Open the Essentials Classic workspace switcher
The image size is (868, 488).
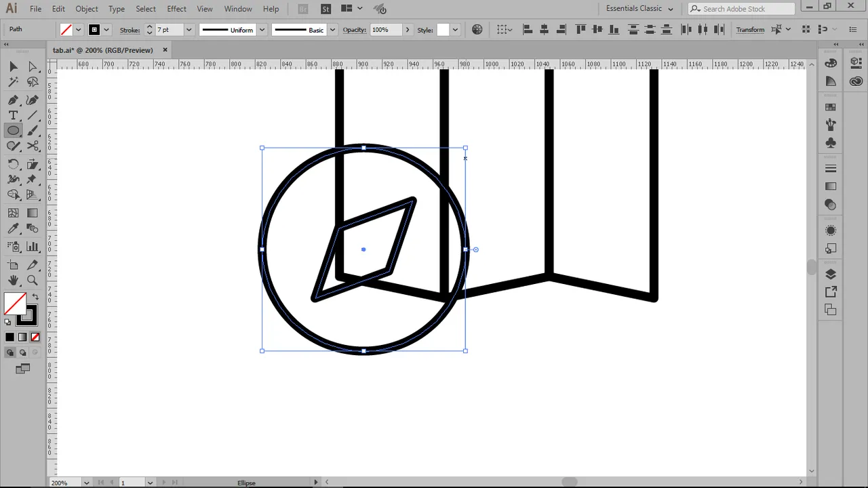click(x=639, y=9)
